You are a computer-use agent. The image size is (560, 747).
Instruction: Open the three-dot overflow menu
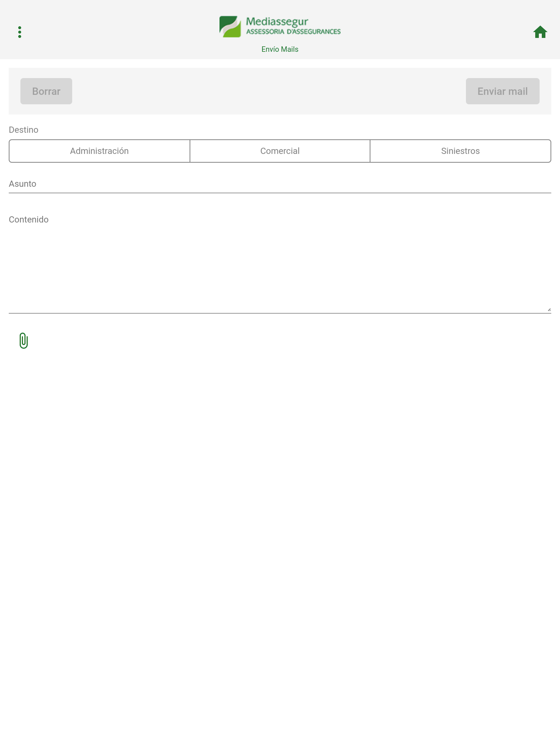point(20,32)
